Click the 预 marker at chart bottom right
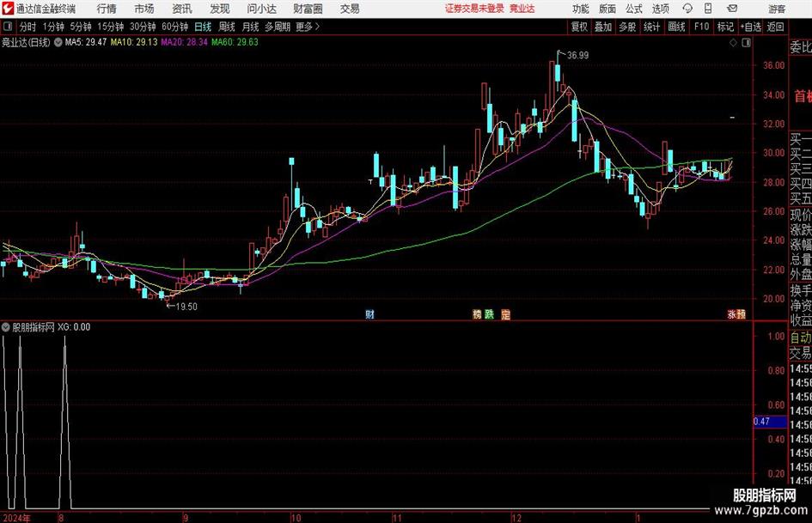The height and width of the screenshot is (523, 812). [x=742, y=314]
